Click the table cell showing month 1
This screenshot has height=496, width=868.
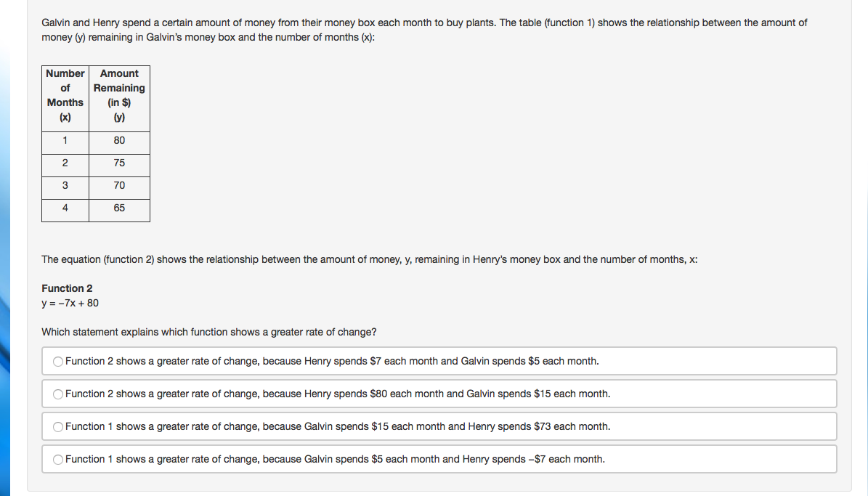click(x=65, y=140)
